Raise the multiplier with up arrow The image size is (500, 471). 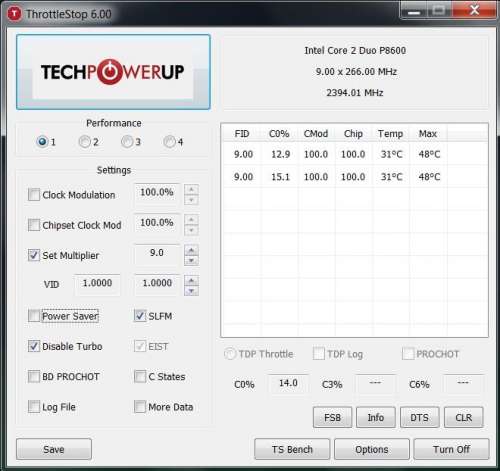pyautogui.click(x=191, y=250)
